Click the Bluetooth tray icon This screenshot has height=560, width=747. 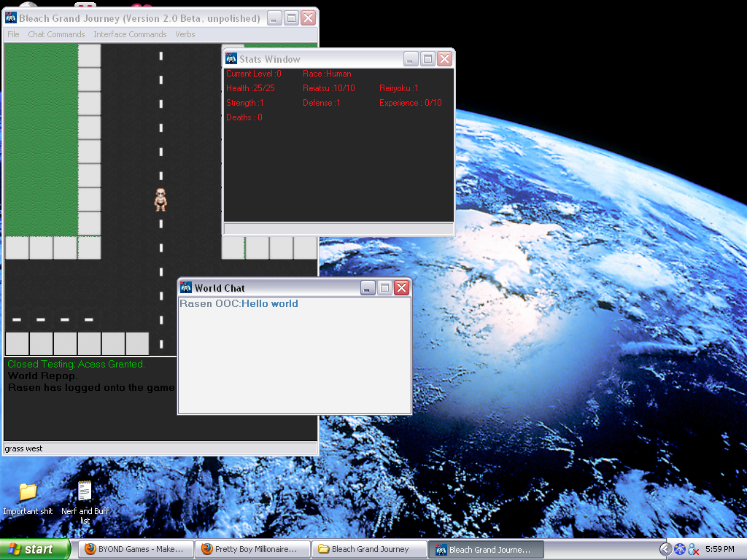tap(680, 550)
